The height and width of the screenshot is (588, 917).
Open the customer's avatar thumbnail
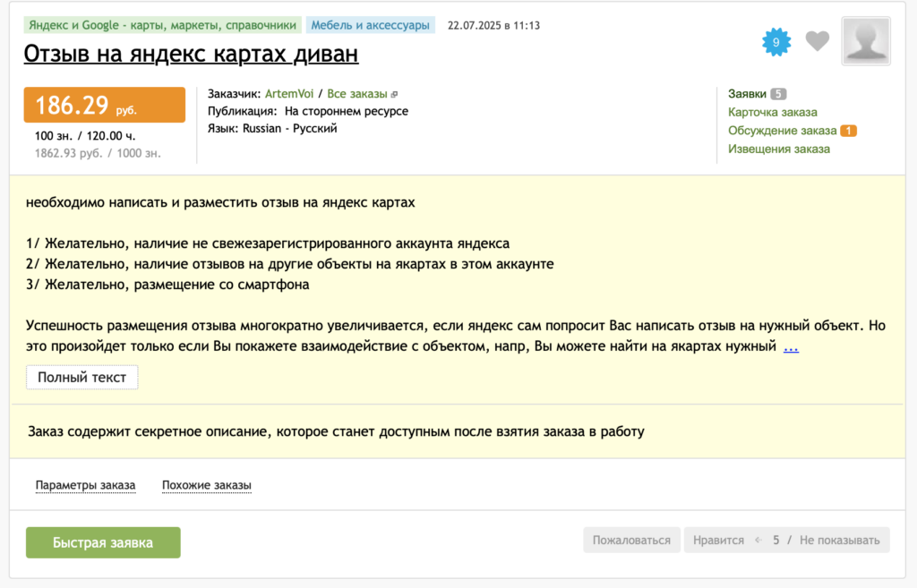click(x=866, y=41)
